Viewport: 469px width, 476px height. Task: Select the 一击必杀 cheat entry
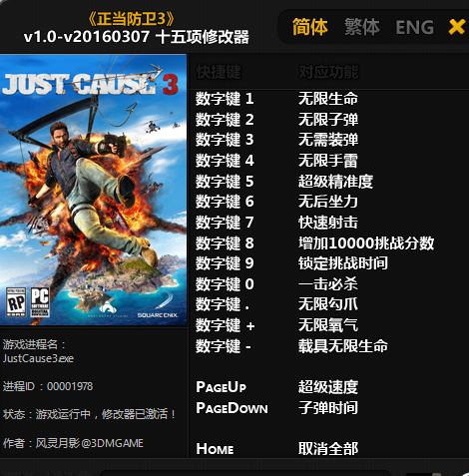point(328,284)
